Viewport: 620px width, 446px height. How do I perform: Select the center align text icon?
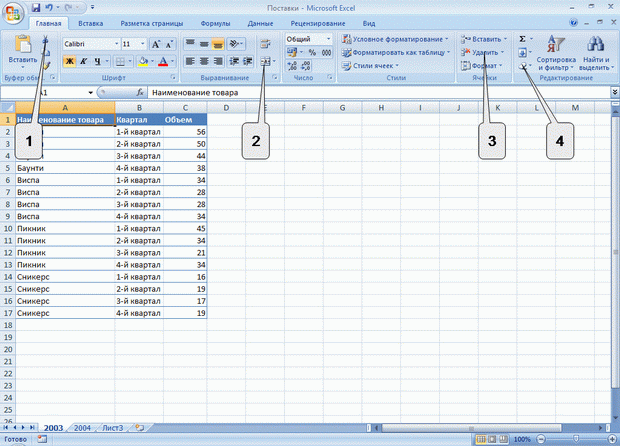(204, 61)
